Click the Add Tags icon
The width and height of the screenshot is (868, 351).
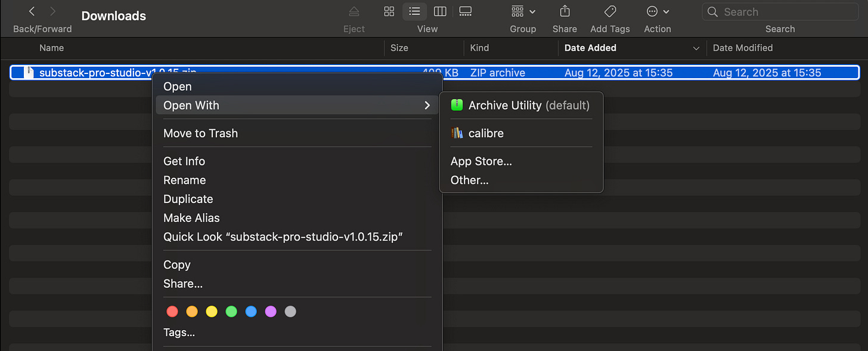pyautogui.click(x=610, y=11)
